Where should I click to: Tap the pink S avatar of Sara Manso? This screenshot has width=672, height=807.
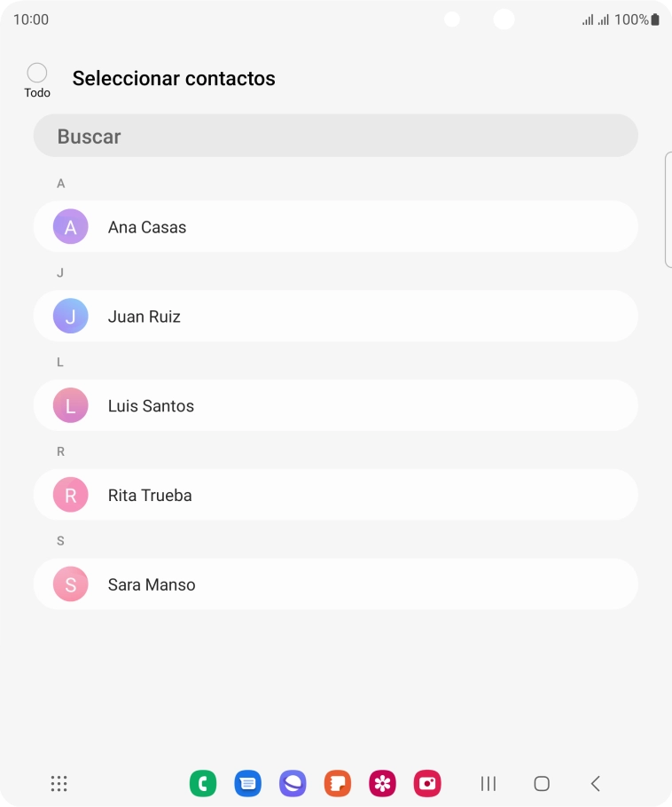pyautogui.click(x=71, y=584)
